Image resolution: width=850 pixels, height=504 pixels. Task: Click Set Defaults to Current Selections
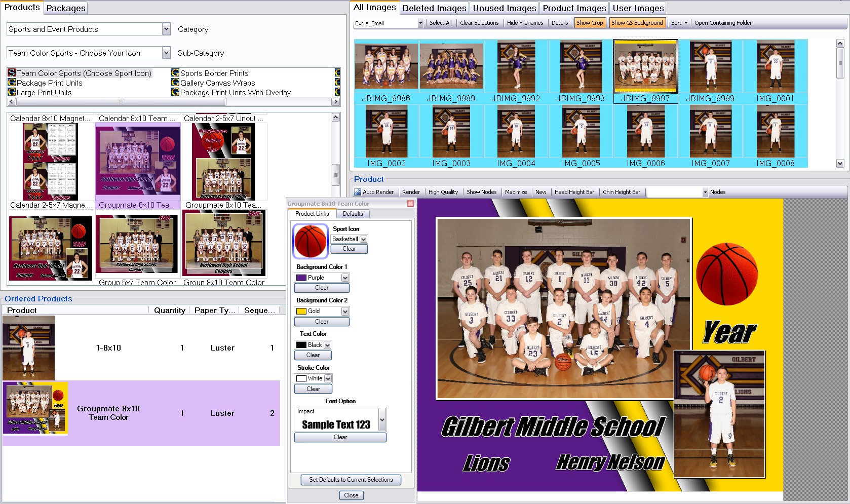click(351, 480)
